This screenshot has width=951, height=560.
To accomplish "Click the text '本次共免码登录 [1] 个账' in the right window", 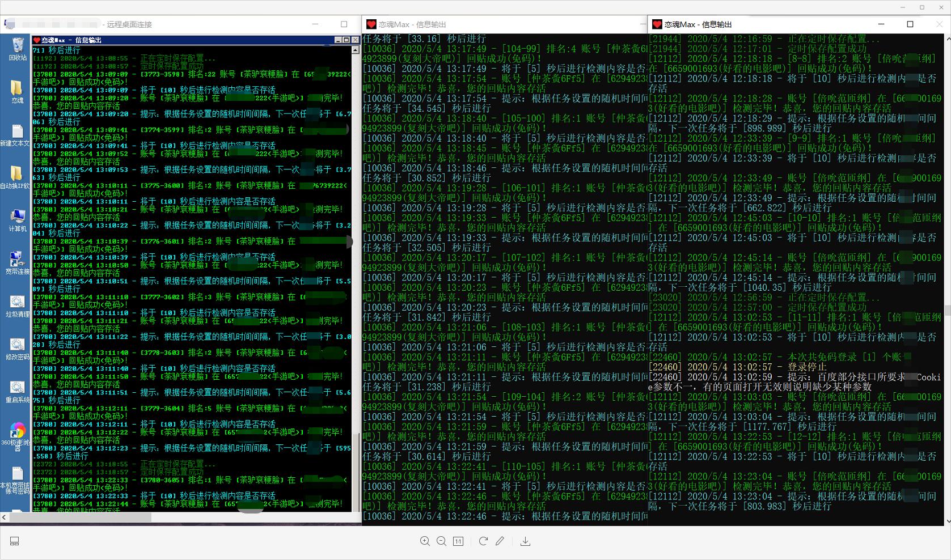I will 849,357.
